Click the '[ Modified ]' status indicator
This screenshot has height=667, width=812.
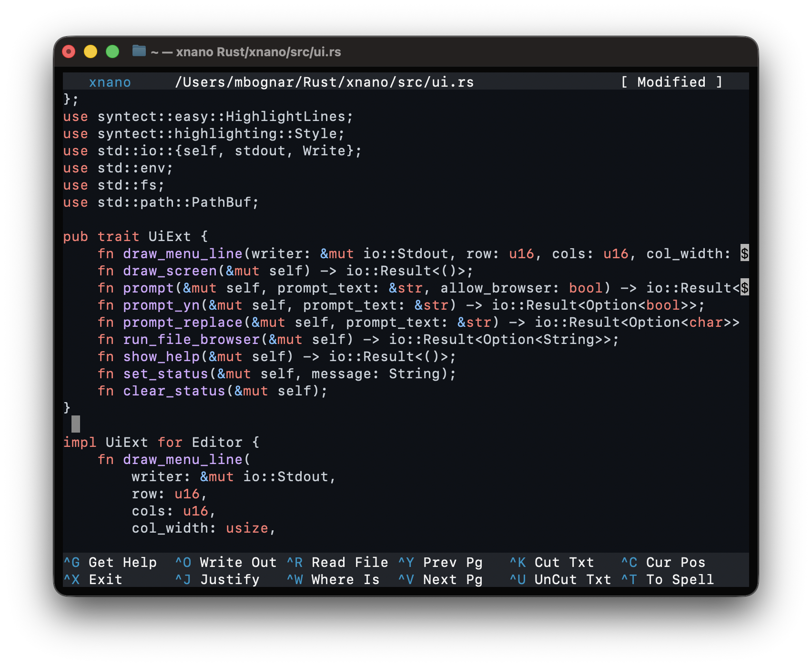672,82
